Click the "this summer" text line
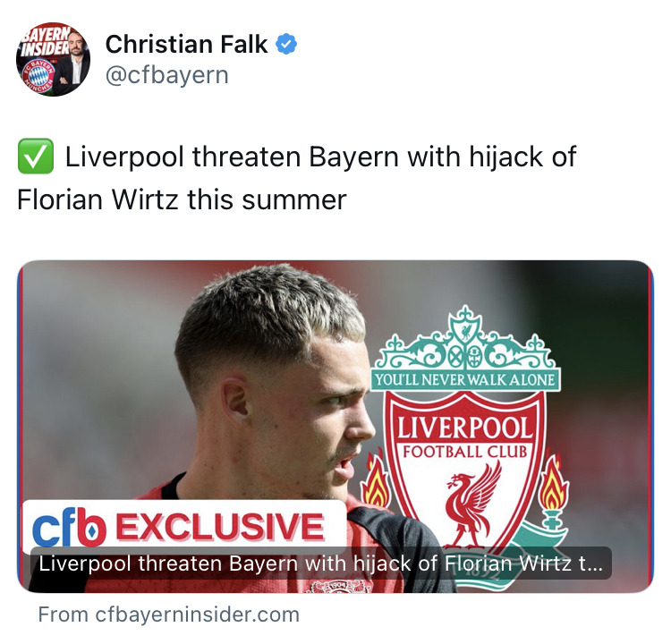Screen dimensions: 671x644 [x=267, y=199]
